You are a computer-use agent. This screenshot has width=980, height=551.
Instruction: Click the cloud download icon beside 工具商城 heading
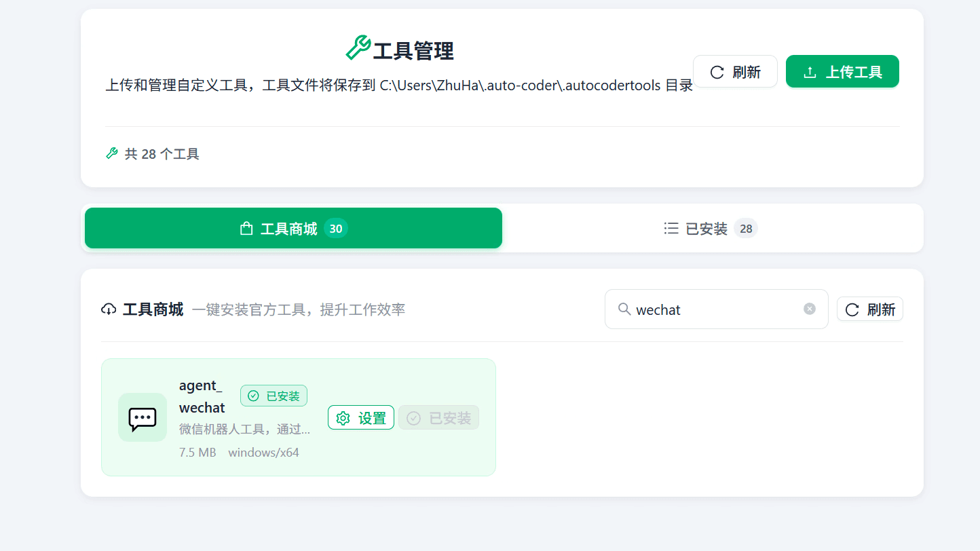[x=109, y=309]
